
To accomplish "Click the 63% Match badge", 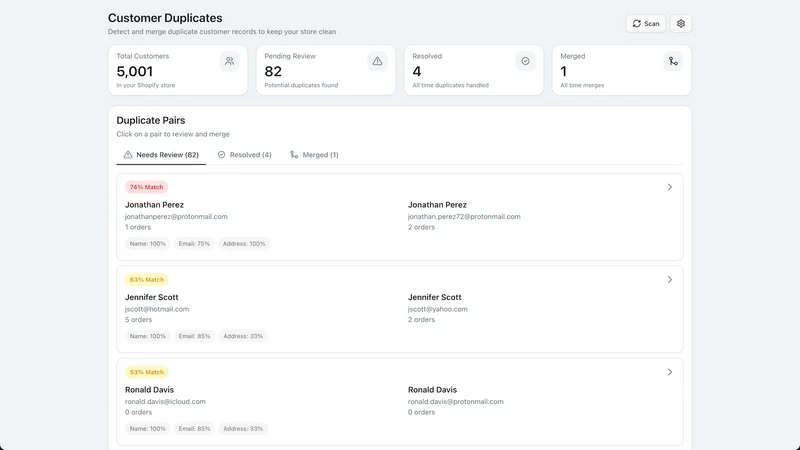I will coord(146,280).
